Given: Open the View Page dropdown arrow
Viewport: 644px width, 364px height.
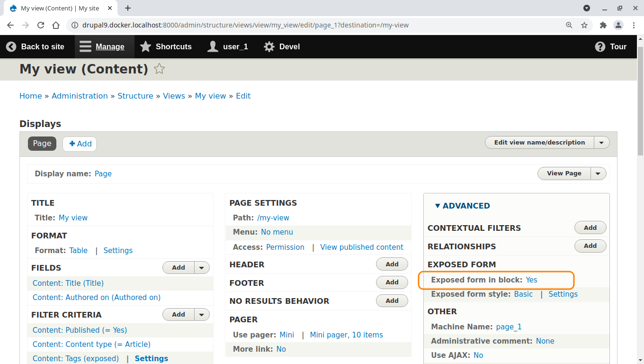Looking at the screenshot, I should (598, 173).
